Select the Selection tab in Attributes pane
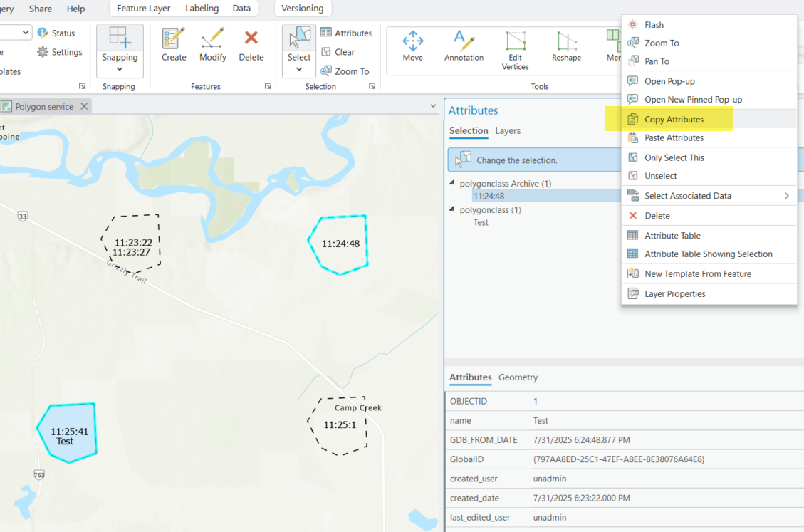The width and height of the screenshot is (804, 532). 469,131
